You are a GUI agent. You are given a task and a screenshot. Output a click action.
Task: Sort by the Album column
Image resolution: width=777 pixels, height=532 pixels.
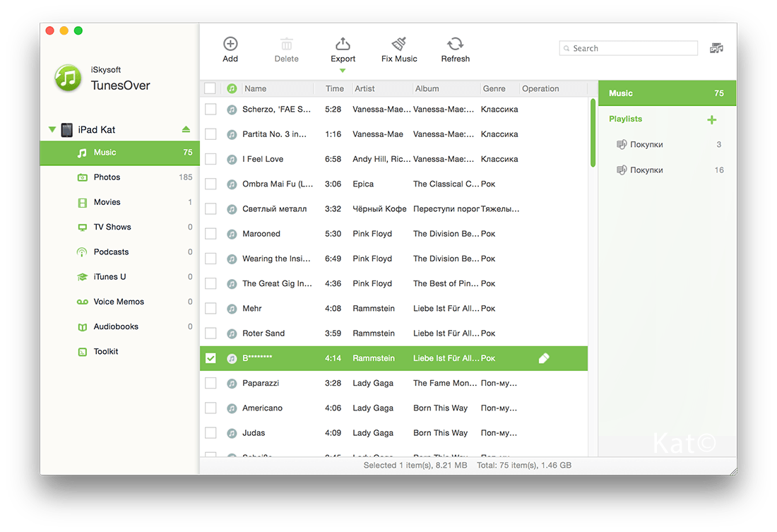click(x=446, y=88)
